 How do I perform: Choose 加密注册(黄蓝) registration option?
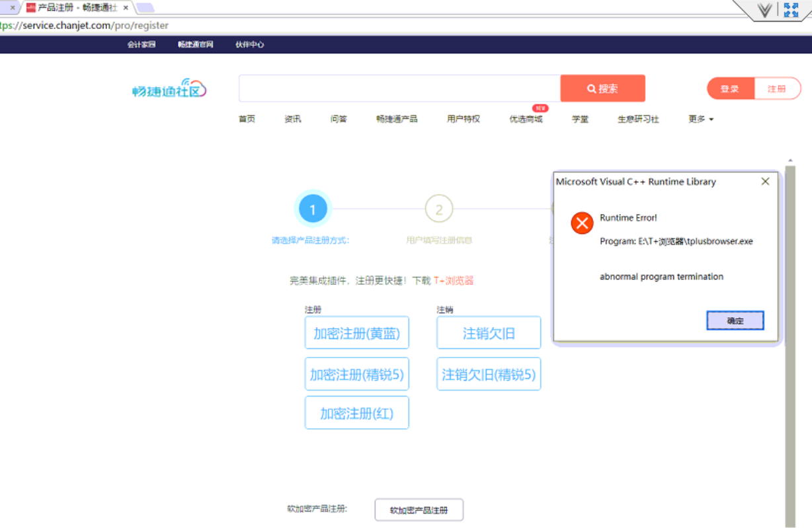[356, 333]
